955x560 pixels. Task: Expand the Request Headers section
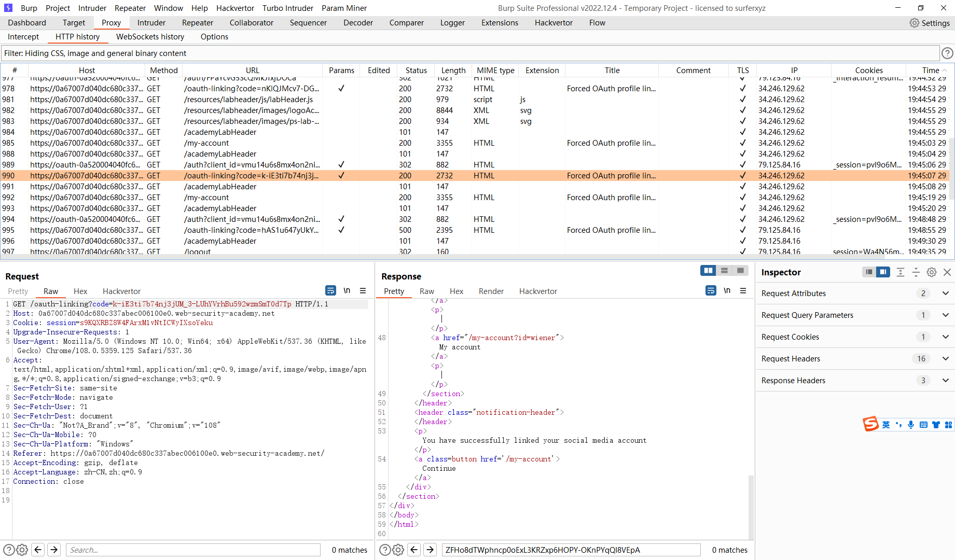point(945,358)
